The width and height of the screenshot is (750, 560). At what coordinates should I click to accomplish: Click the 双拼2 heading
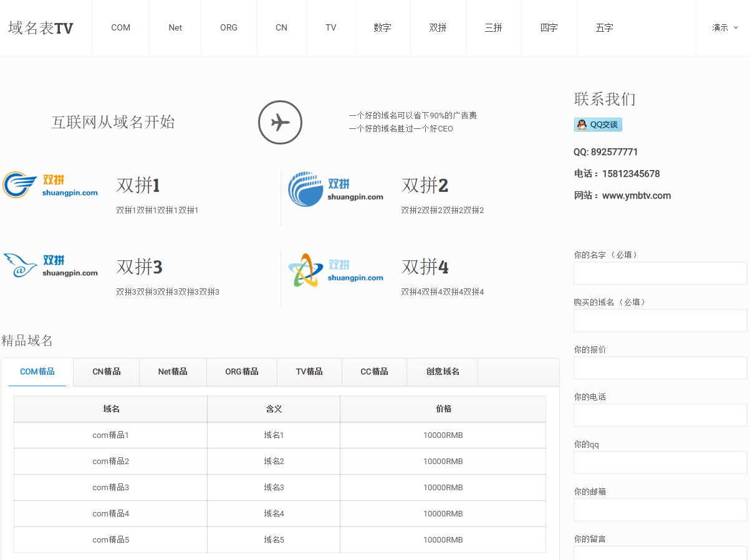[x=425, y=186]
